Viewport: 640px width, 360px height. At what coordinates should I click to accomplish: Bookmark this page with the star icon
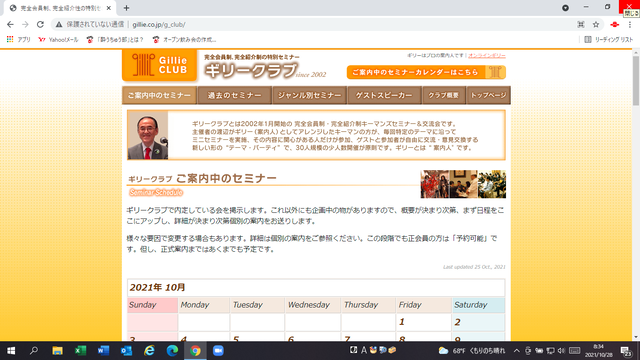point(596,24)
